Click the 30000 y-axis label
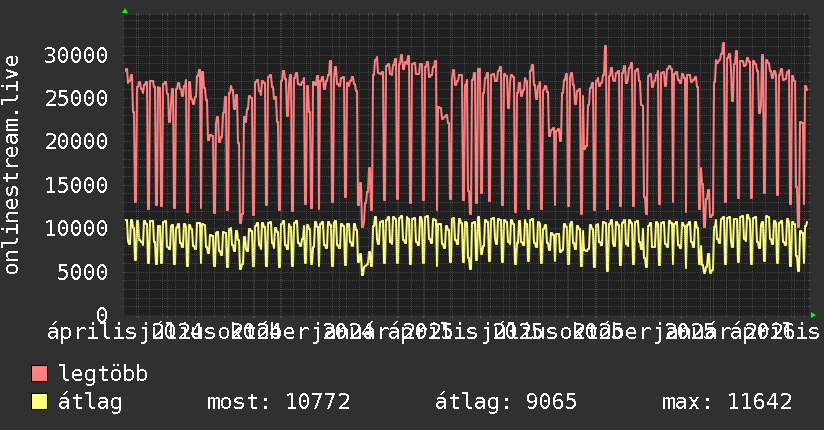The height and width of the screenshot is (430, 824). coord(76,55)
